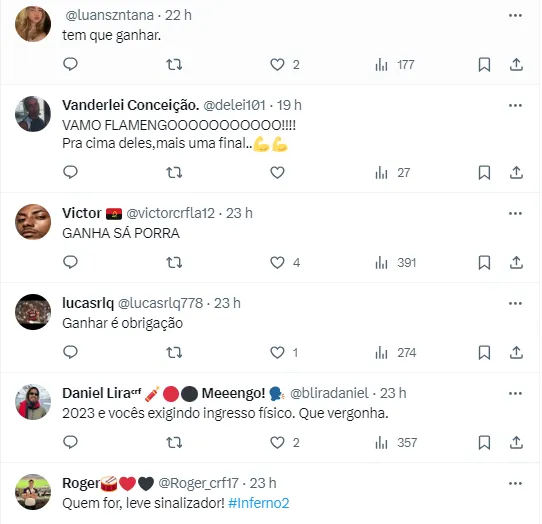Bookmark Victor's tweet
This screenshot has height=524, width=542.
pos(484,262)
